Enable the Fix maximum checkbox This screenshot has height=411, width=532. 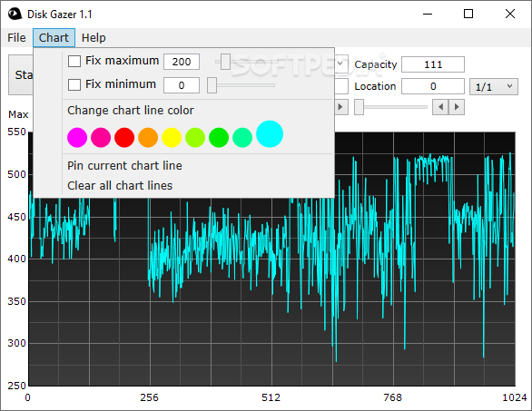[74, 62]
